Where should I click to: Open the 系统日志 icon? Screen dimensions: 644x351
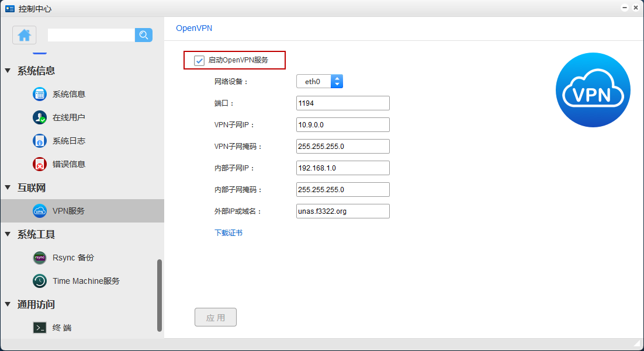(x=40, y=141)
